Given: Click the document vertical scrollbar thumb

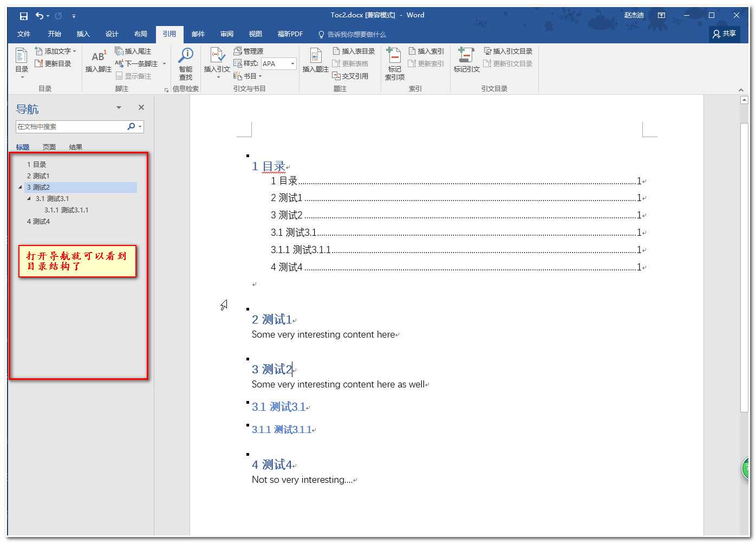Looking at the screenshot, I should tap(744, 268).
